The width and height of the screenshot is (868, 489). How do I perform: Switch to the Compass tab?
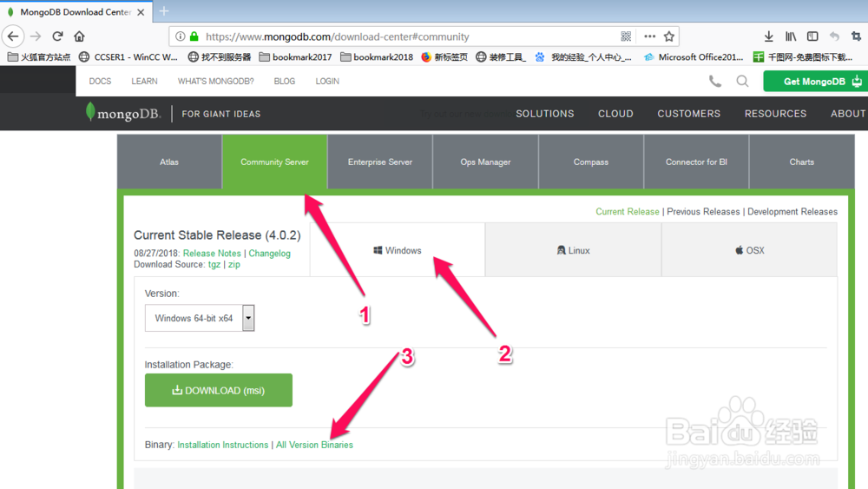[x=590, y=162]
